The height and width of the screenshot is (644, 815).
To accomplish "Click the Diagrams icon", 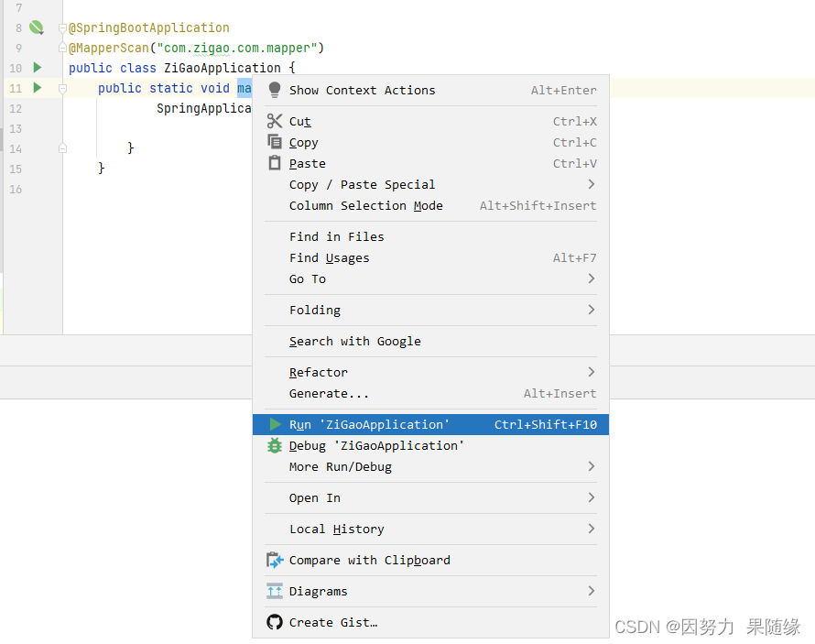I will coord(275,591).
